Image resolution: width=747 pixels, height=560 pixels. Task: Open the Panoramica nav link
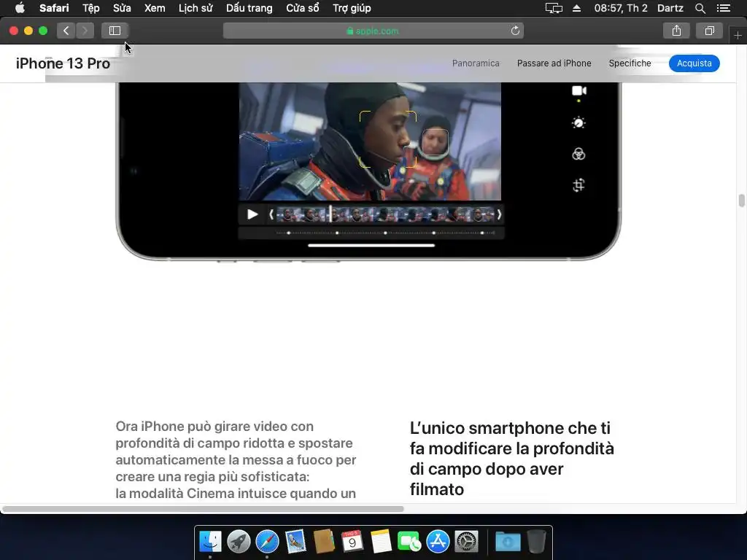(476, 63)
